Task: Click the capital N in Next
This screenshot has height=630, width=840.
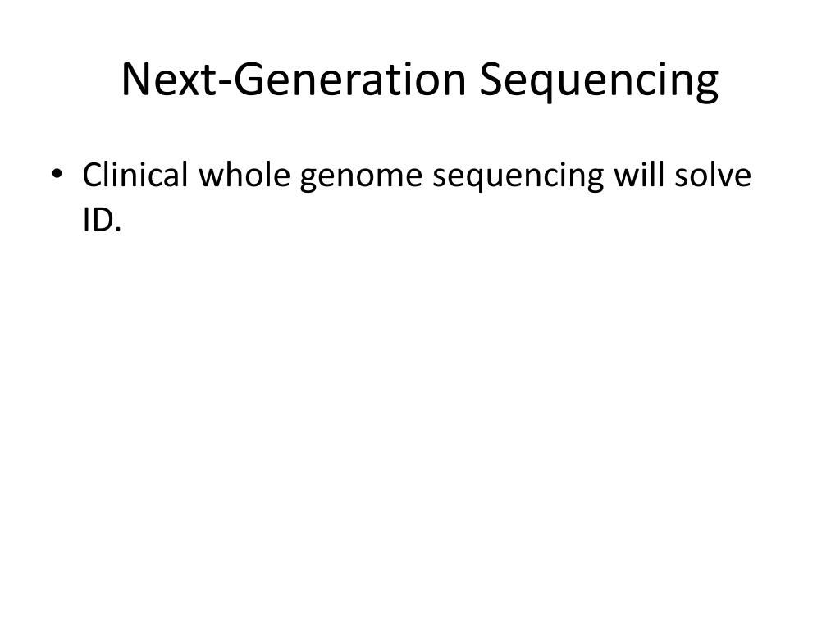Action: (x=137, y=80)
